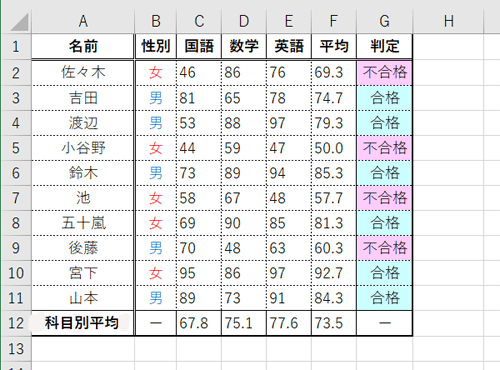Select the cell containing 宮下
The height and width of the screenshot is (370, 500).
[83, 273]
